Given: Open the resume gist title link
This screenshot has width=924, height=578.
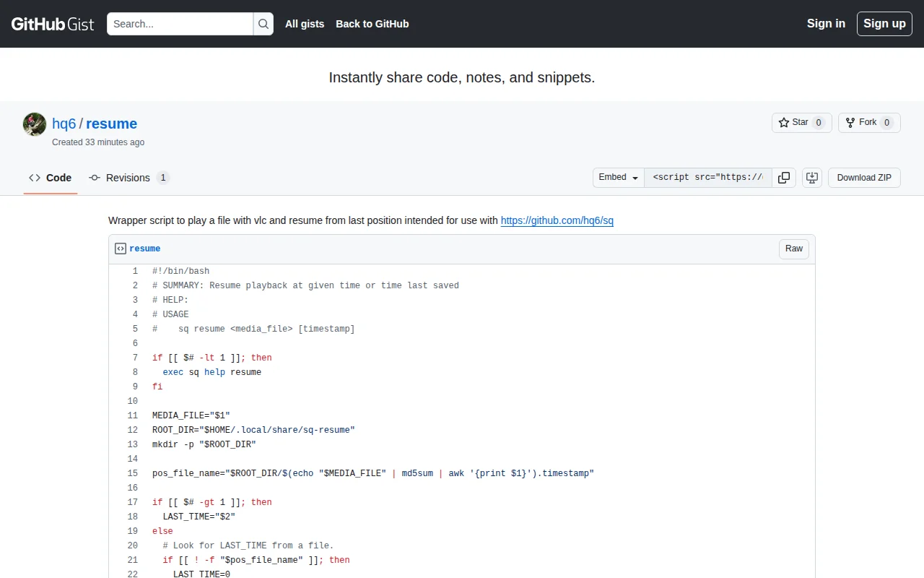Looking at the screenshot, I should coord(111,124).
